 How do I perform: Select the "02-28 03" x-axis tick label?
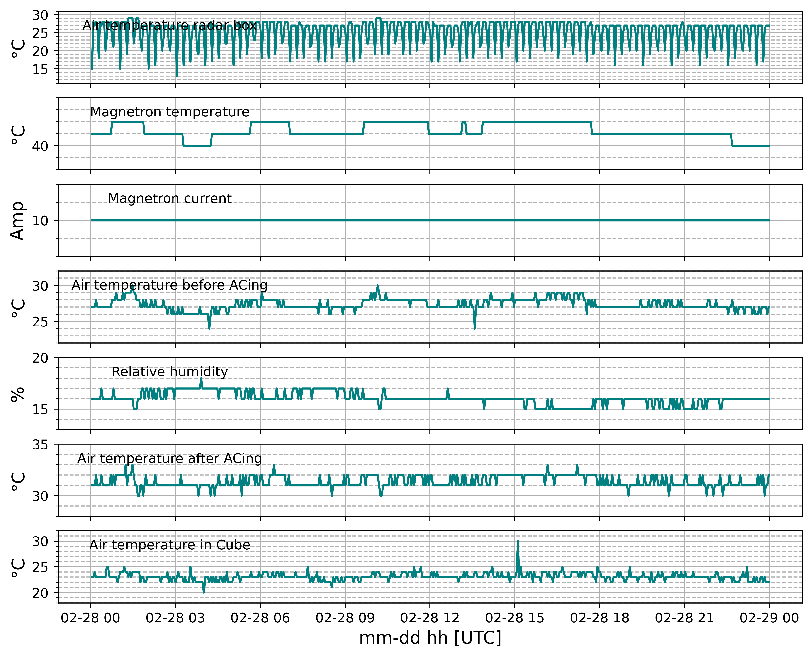[x=175, y=618]
